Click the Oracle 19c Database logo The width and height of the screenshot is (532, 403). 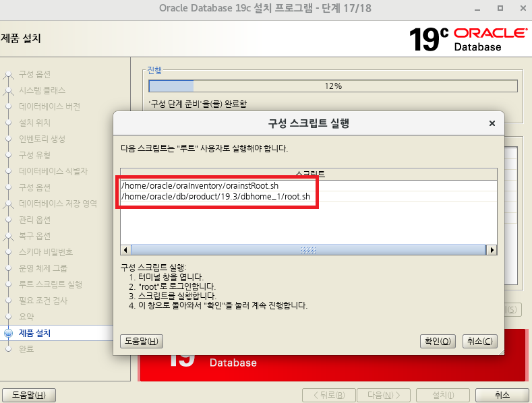[x=468, y=39]
